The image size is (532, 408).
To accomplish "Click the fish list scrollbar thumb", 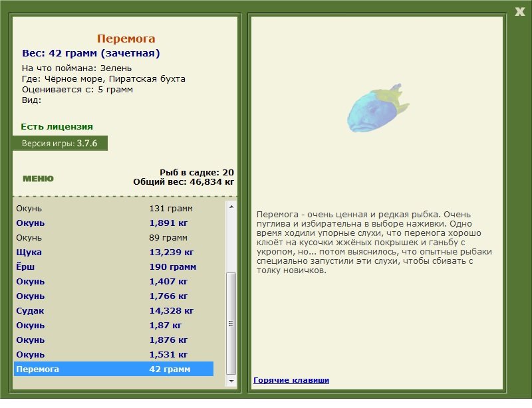I will point(231,323).
